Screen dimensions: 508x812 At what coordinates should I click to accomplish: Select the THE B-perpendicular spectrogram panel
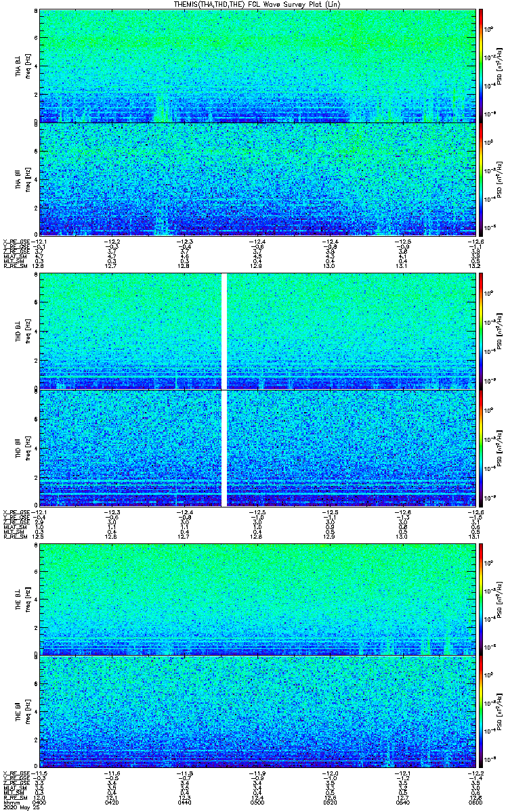(x=257, y=598)
